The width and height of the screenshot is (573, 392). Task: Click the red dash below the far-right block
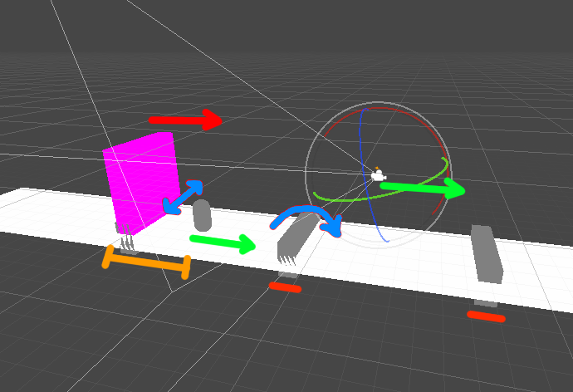point(486,316)
